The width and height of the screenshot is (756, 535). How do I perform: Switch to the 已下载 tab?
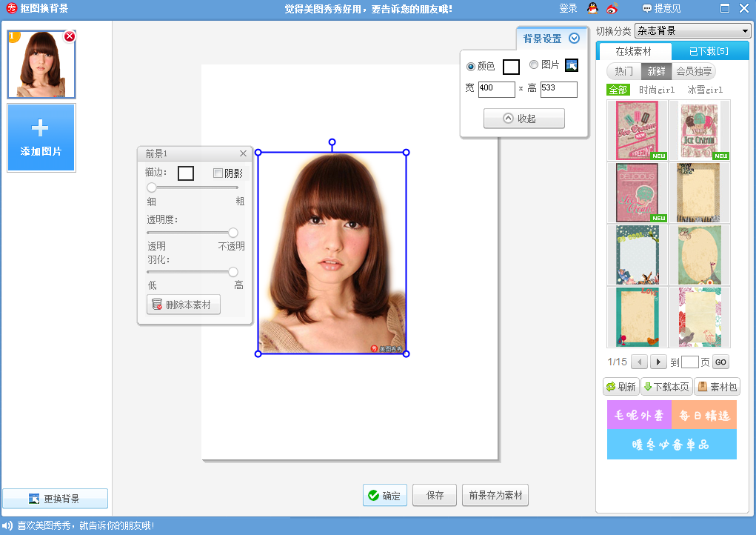point(709,51)
